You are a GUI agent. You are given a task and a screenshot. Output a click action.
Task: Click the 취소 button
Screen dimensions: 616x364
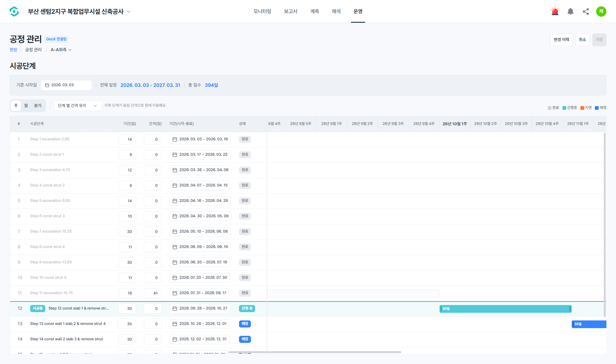(x=582, y=40)
